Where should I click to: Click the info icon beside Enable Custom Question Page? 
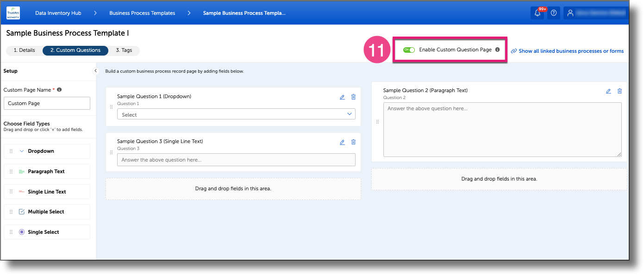(497, 49)
